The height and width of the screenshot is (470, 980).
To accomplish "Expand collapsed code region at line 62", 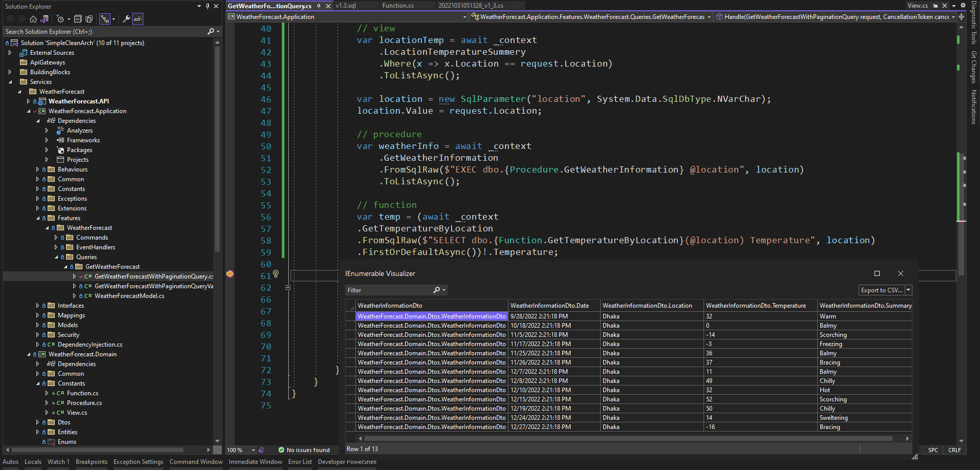I will tap(288, 288).
